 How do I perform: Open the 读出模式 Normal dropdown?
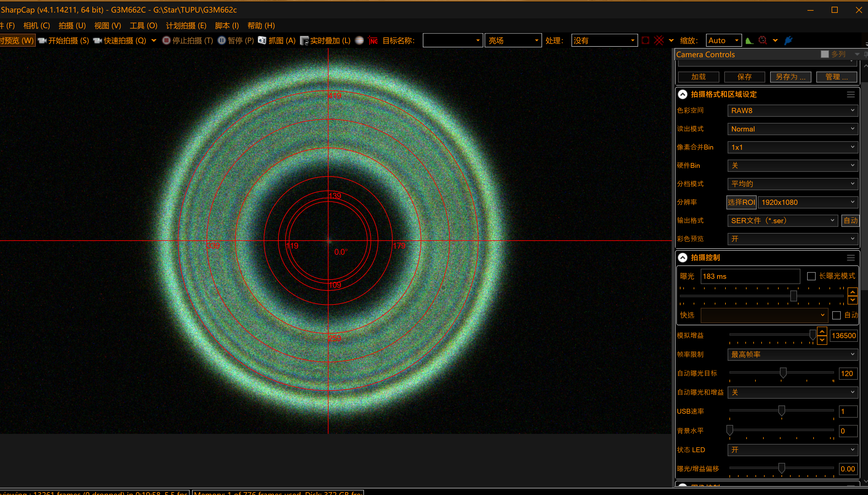(x=792, y=129)
